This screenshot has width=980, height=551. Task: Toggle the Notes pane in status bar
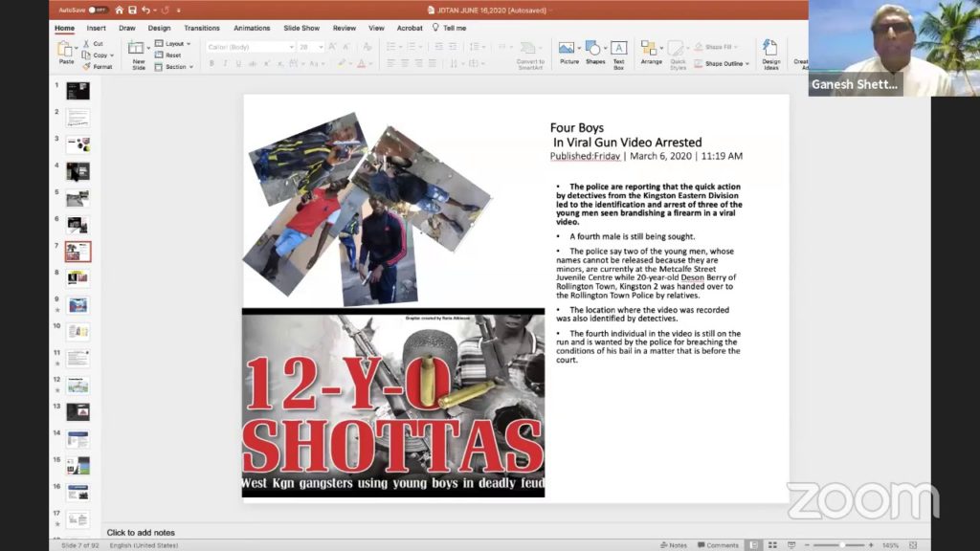[x=673, y=545]
